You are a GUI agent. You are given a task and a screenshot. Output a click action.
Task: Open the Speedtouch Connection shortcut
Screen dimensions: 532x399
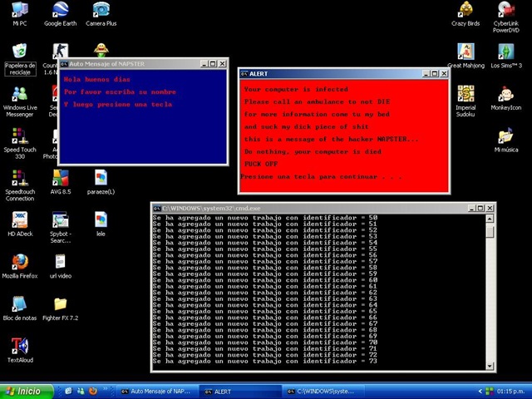[x=20, y=185]
